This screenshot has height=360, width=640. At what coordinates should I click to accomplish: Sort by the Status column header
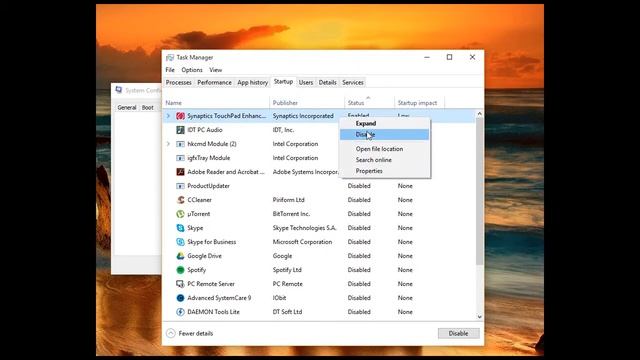369,103
